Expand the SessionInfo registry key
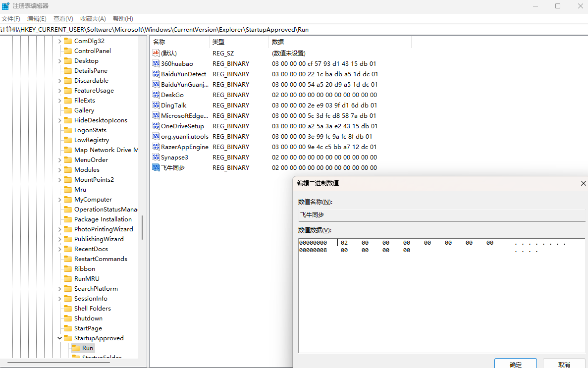Viewport: 588px width, 368px height. pyautogui.click(x=60, y=299)
